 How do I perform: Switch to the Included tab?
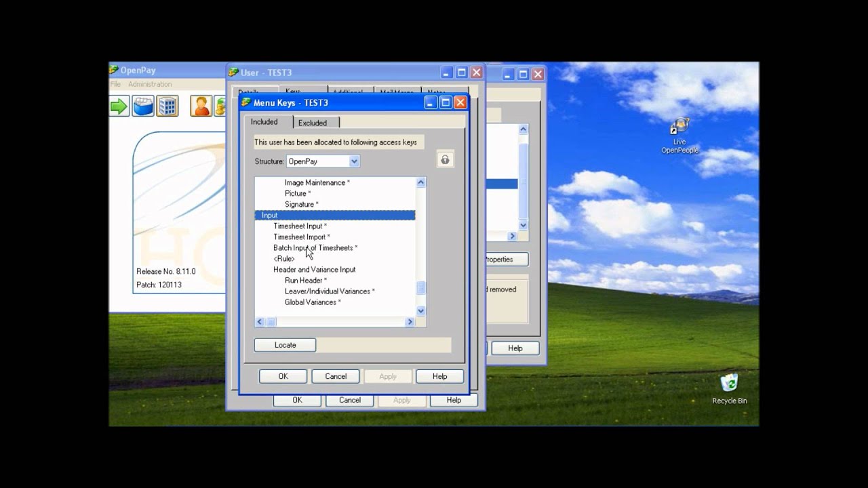pyautogui.click(x=264, y=122)
